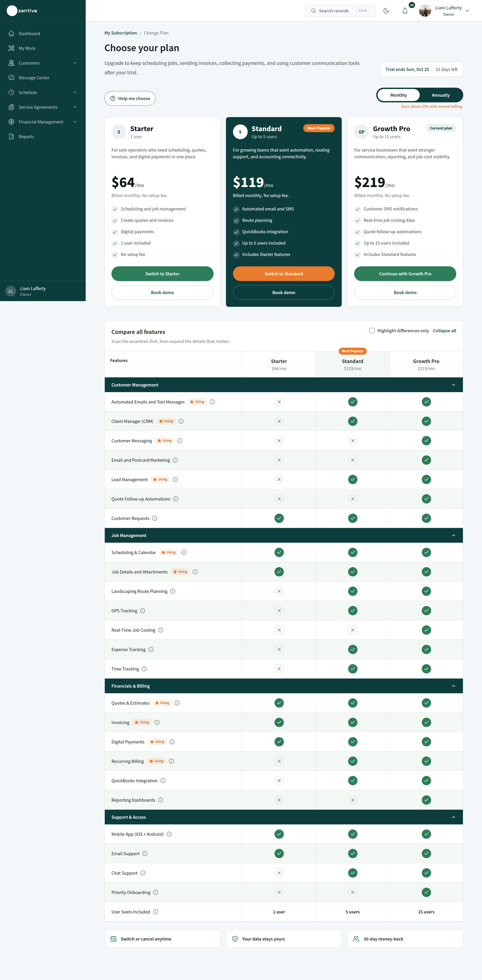Click the 'Current plan' badge on Growth Pro
Image resolution: width=482 pixels, height=980 pixels.
click(x=441, y=128)
